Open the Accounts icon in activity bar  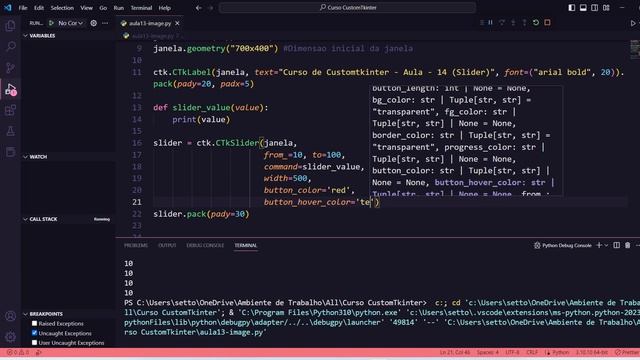(x=11, y=316)
